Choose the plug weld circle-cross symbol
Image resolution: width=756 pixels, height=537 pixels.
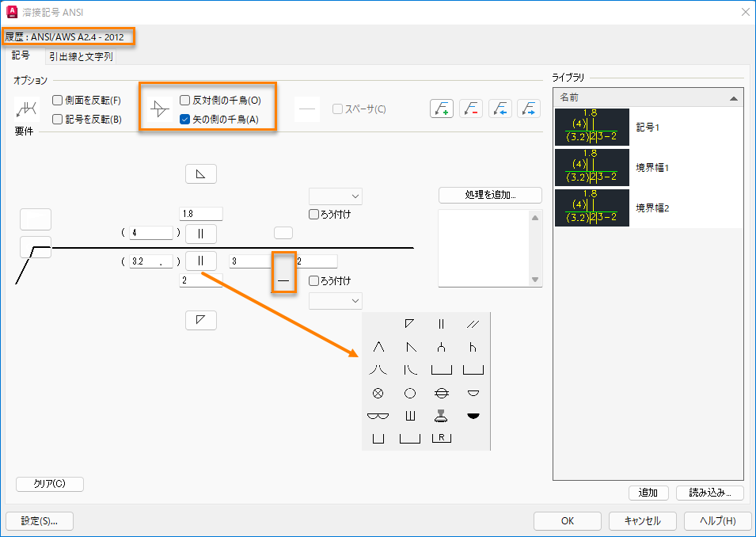point(378,393)
